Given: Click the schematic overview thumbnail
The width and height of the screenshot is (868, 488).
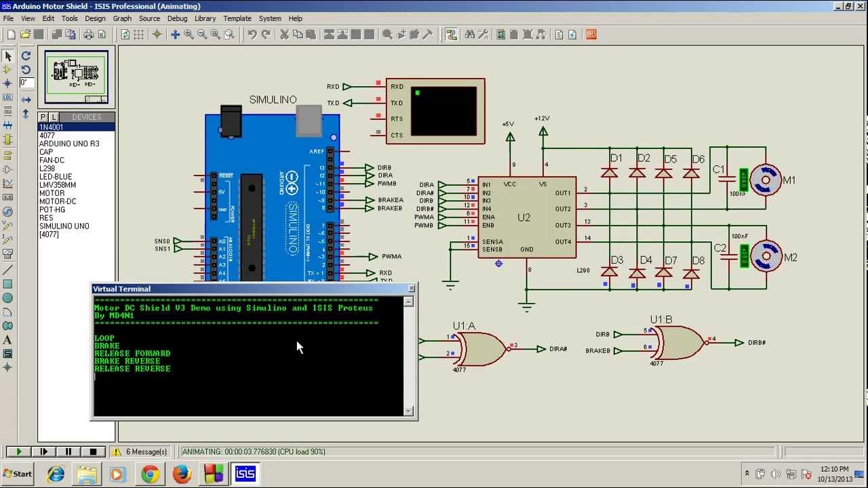Looking at the screenshot, I should pos(76,77).
